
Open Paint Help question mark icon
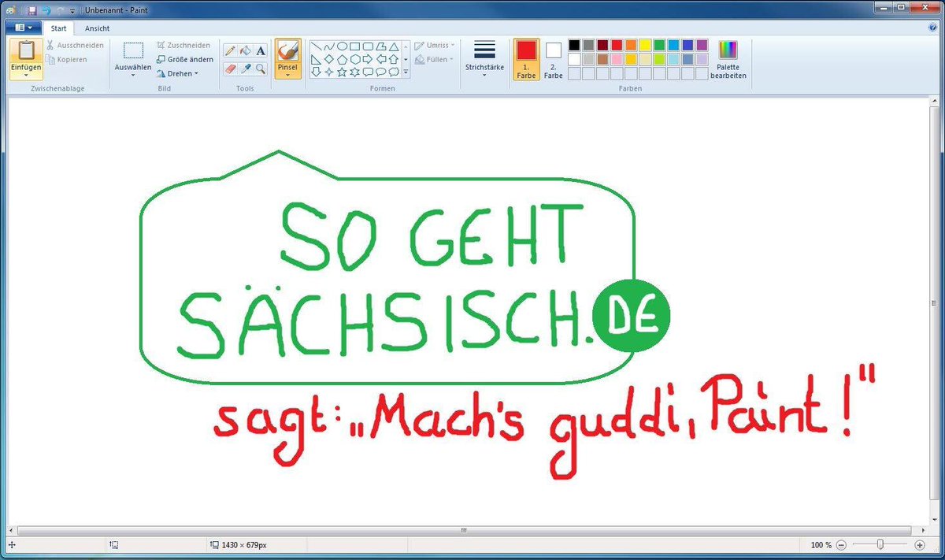point(932,28)
